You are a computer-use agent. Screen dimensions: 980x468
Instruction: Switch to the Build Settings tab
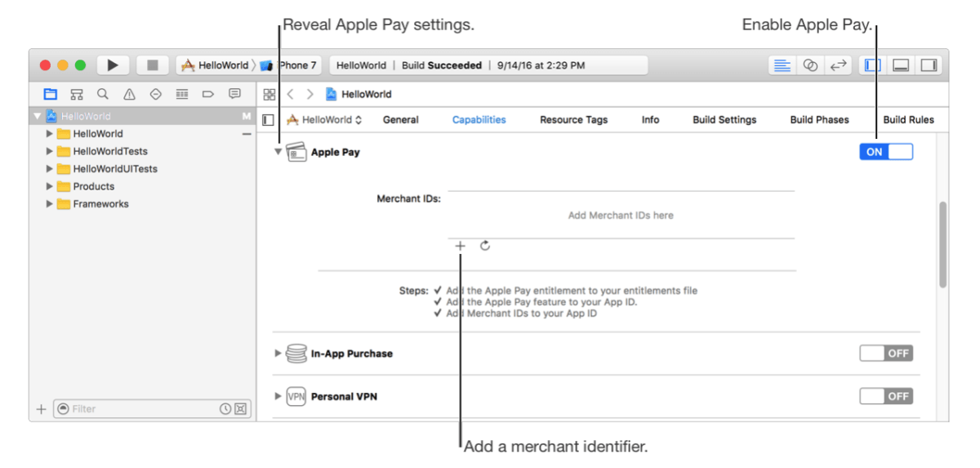[x=724, y=120]
